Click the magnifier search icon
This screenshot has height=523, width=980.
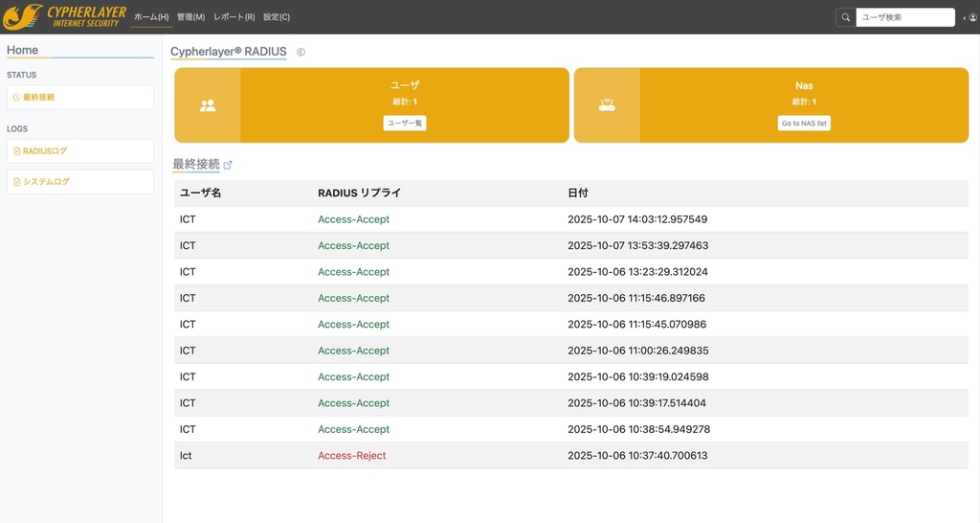845,17
